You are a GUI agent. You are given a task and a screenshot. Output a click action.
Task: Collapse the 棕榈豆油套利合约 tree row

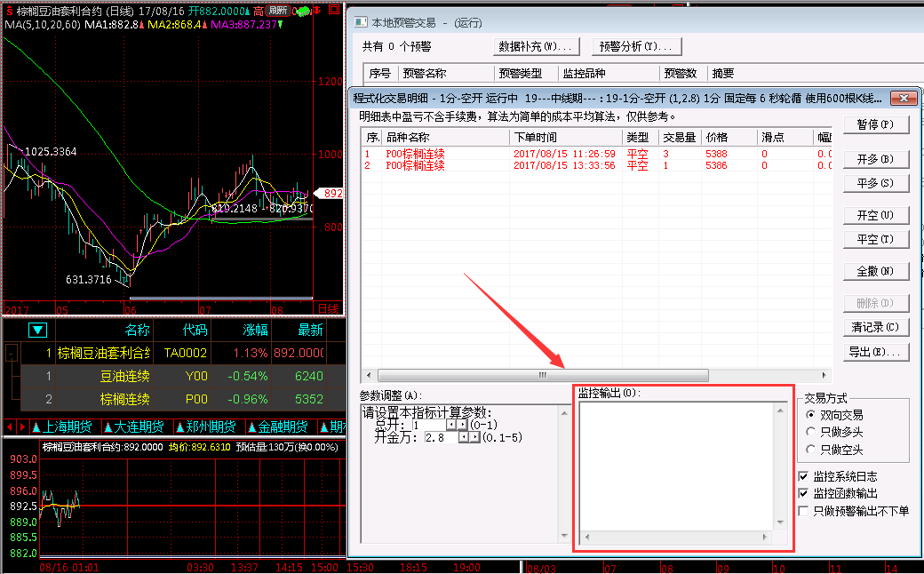click(x=12, y=354)
